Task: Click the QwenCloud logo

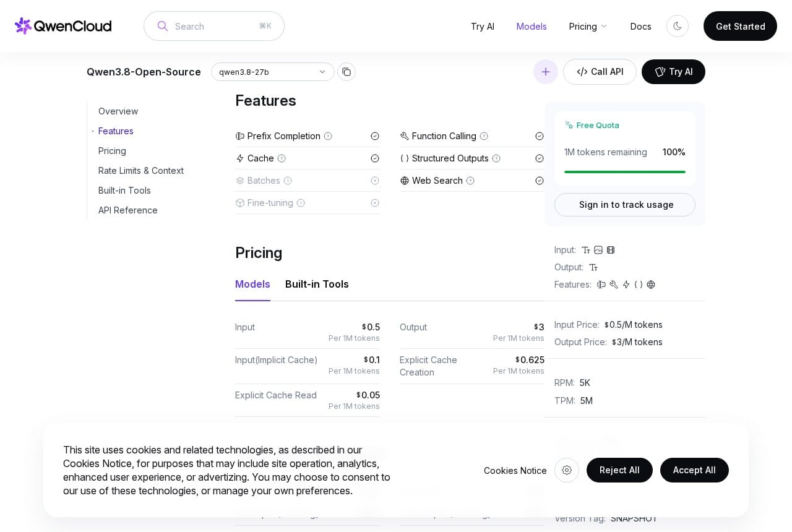Action: coord(63,26)
